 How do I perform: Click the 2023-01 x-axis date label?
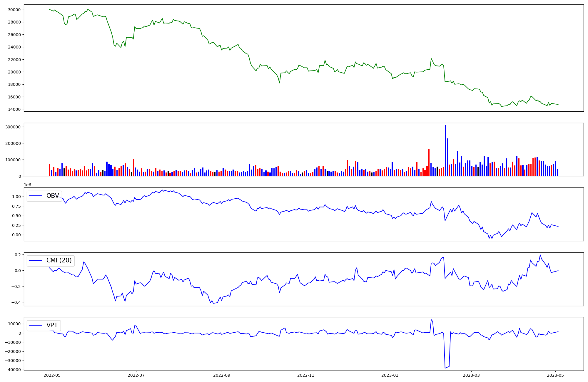tap(390, 375)
